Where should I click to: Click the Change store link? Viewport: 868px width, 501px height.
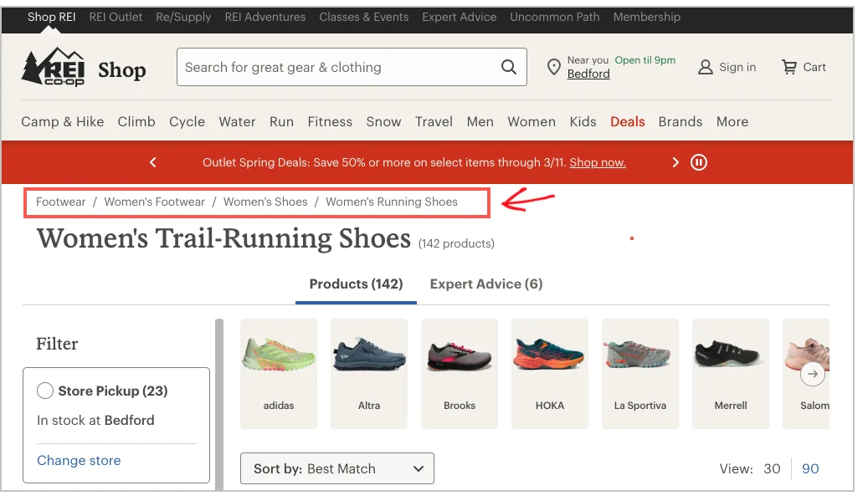tap(79, 460)
